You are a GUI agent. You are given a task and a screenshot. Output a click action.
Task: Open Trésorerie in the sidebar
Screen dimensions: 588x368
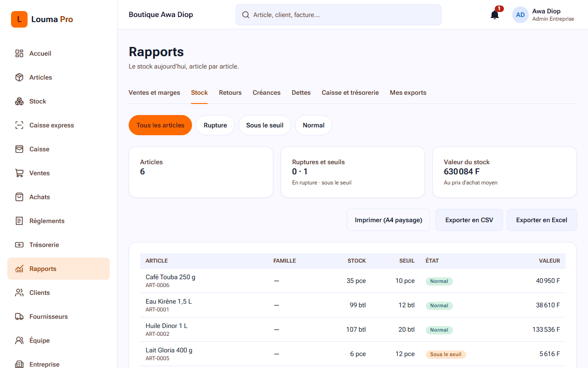point(58,245)
